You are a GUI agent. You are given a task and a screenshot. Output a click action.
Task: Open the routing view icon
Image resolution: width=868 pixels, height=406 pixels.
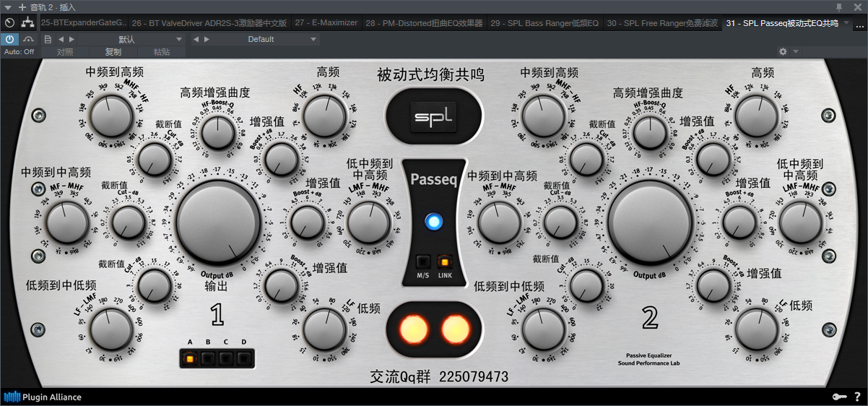point(27,23)
